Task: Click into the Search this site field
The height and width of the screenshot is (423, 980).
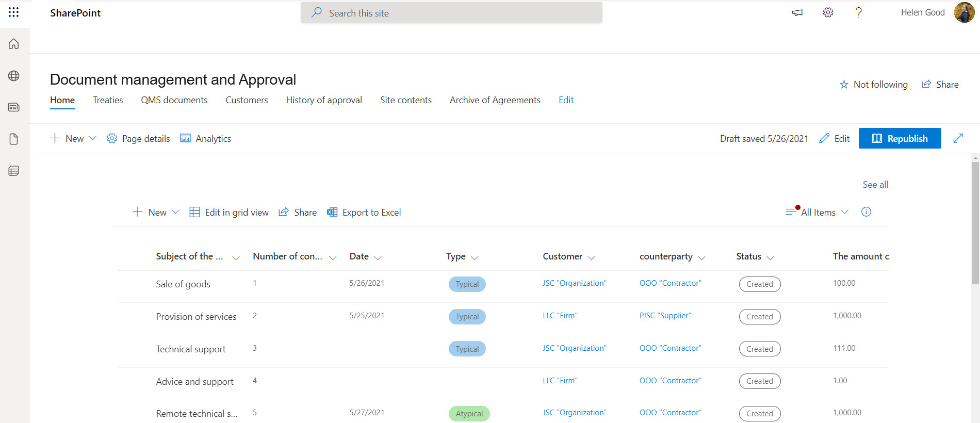Action: (x=451, y=13)
